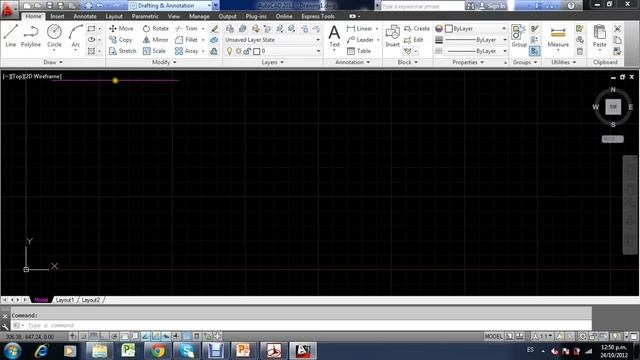Switch to the Layout1 tab
The width and height of the screenshot is (640, 360).
pyautogui.click(x=65, y=300)
